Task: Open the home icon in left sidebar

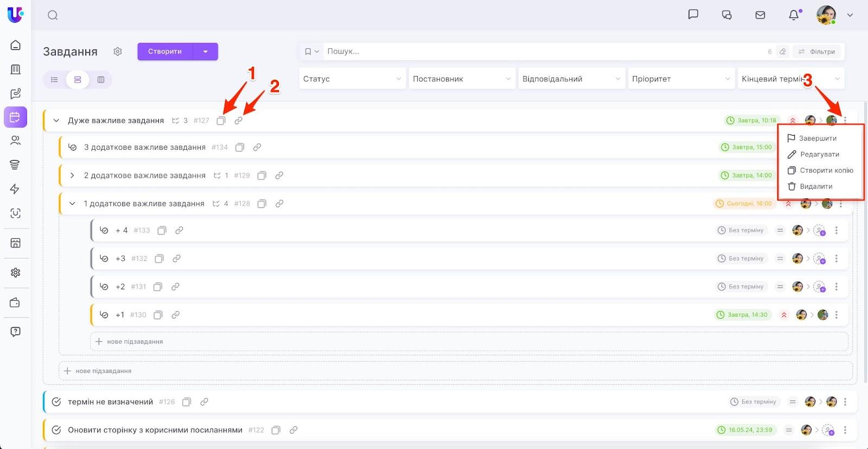Action: 16,45
